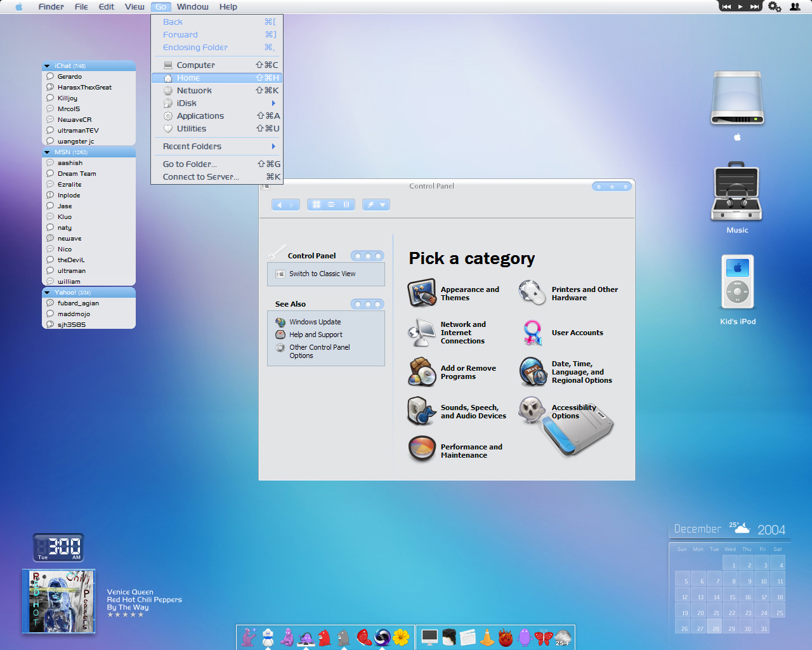812x650 pixels.
Task: Open Kid's iPod desktop icon
Action: tap(737, 282)
